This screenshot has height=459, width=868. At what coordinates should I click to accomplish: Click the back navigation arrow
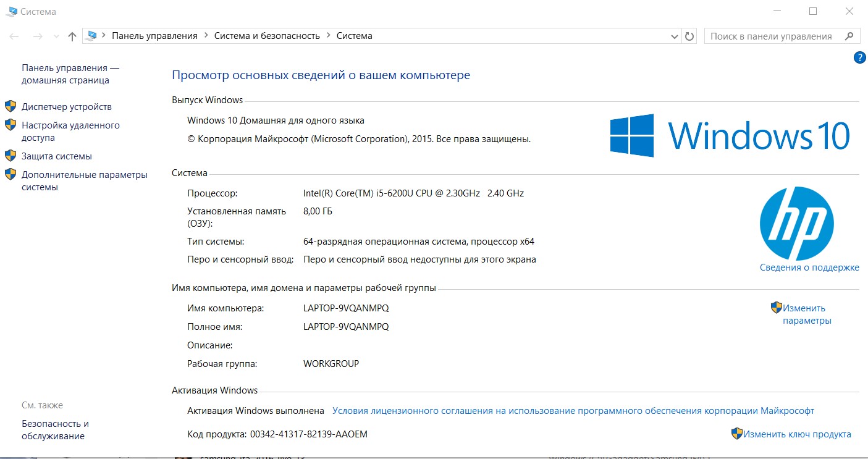point(14,36)
